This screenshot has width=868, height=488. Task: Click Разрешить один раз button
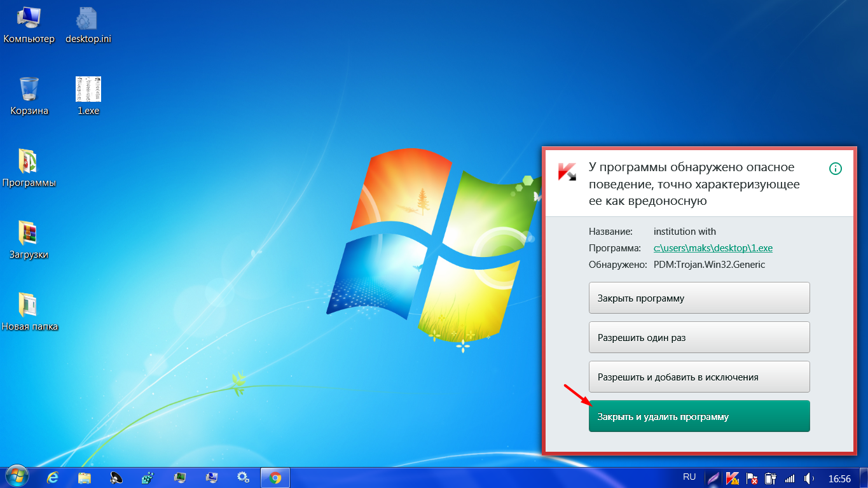pos(699,337)
